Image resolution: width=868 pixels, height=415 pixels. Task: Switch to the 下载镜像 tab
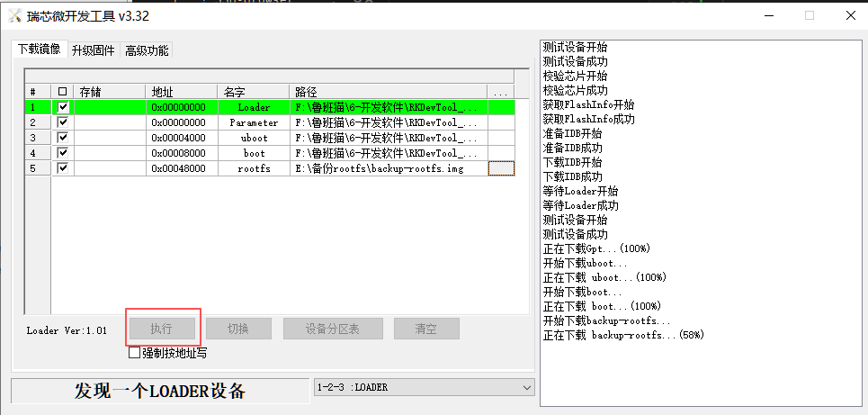pyautogui.click(x=39, y=50)
